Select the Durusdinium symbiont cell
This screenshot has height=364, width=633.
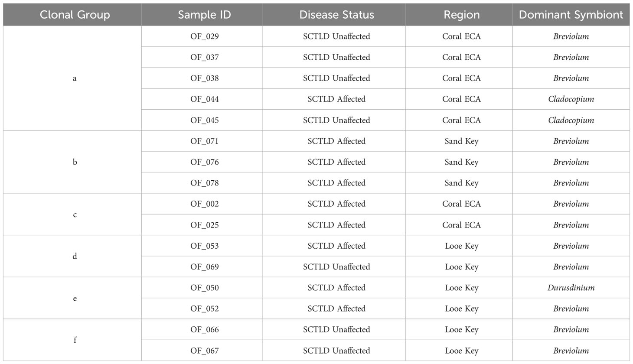pos(571,288)
